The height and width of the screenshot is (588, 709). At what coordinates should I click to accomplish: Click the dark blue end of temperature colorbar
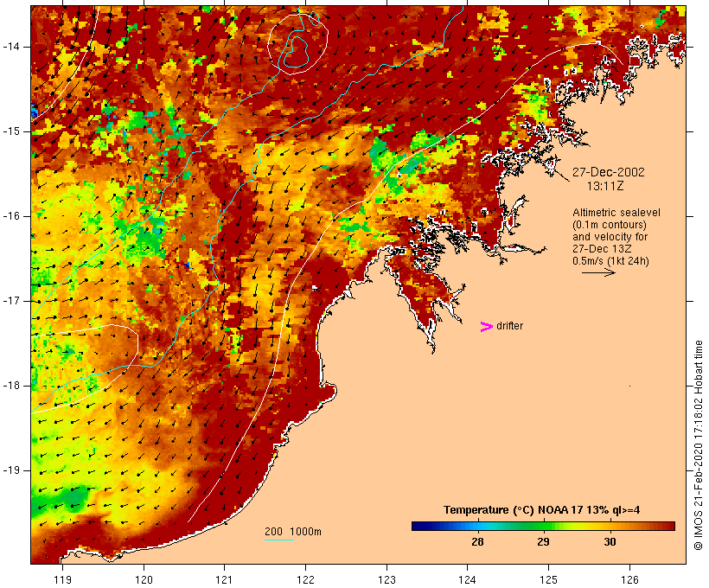[418, 526]
